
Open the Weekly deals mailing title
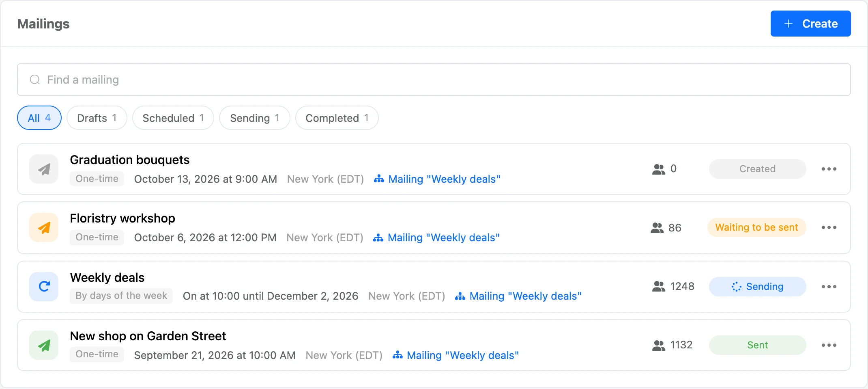coord(107,278)
